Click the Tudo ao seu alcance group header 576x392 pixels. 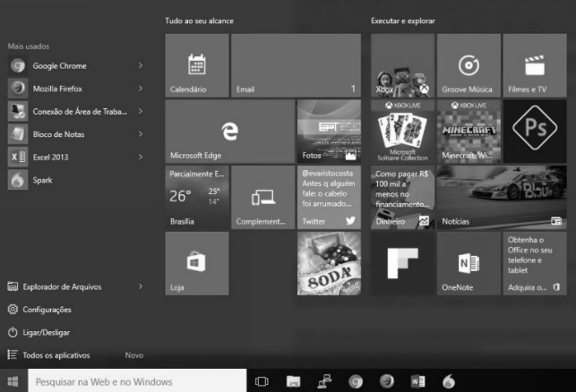pos(199,21)
